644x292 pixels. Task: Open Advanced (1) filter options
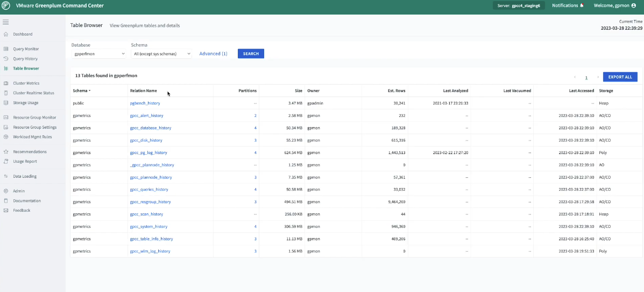(213, 54)
